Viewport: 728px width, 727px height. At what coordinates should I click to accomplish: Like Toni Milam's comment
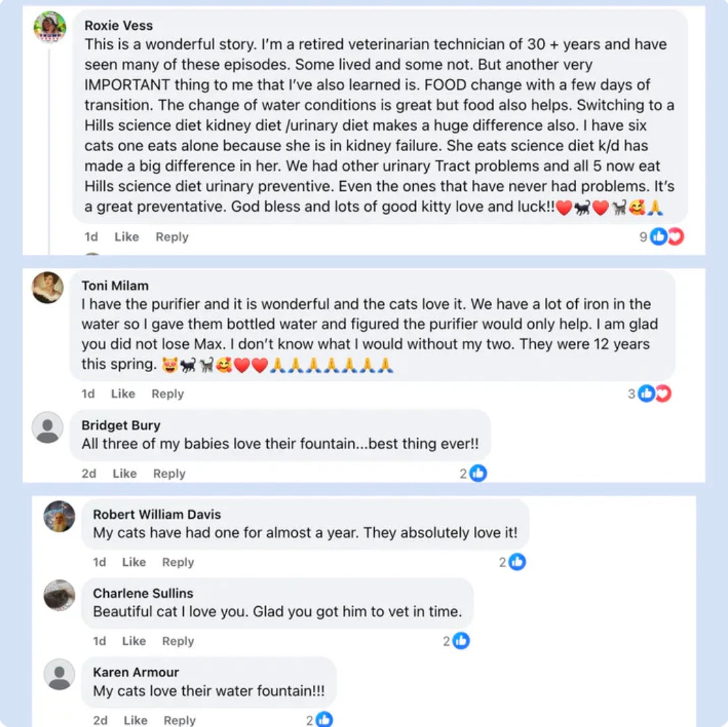(123, 394)
